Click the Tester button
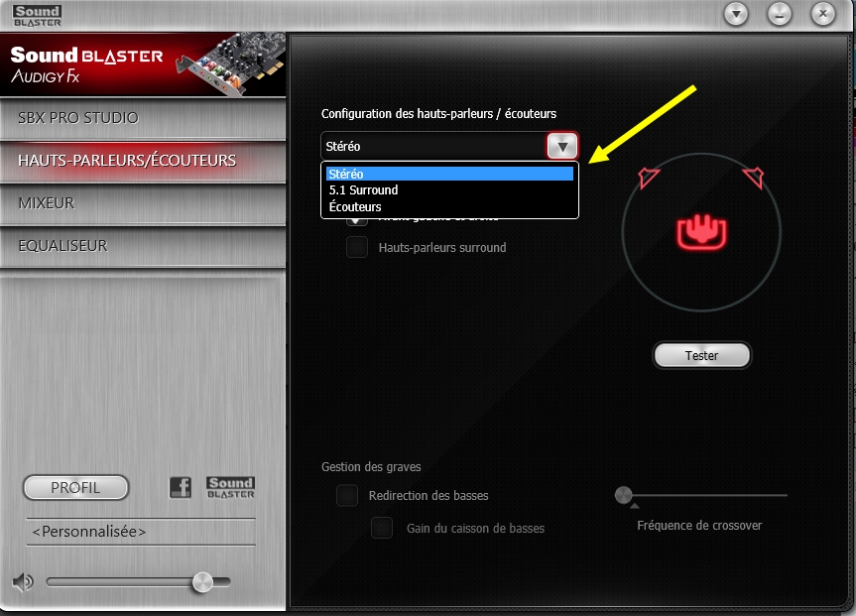The height and width of the screenshot is (616, 856). coord(702,355)
